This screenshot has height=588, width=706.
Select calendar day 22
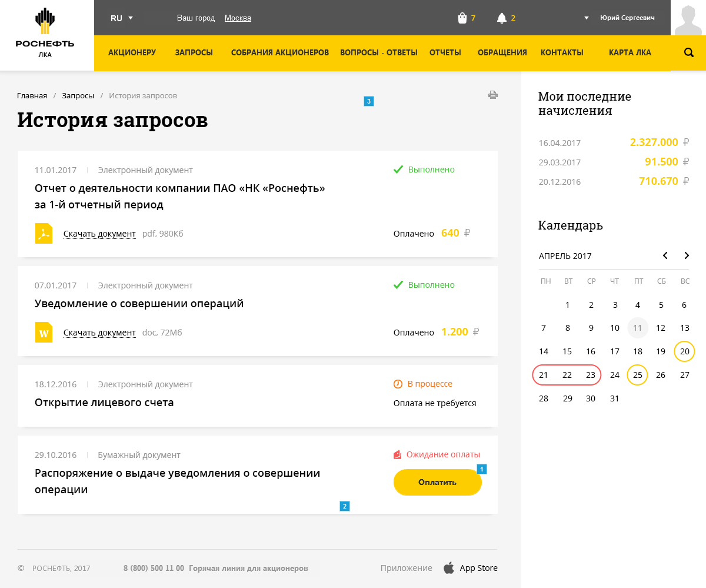click(567, 375)
